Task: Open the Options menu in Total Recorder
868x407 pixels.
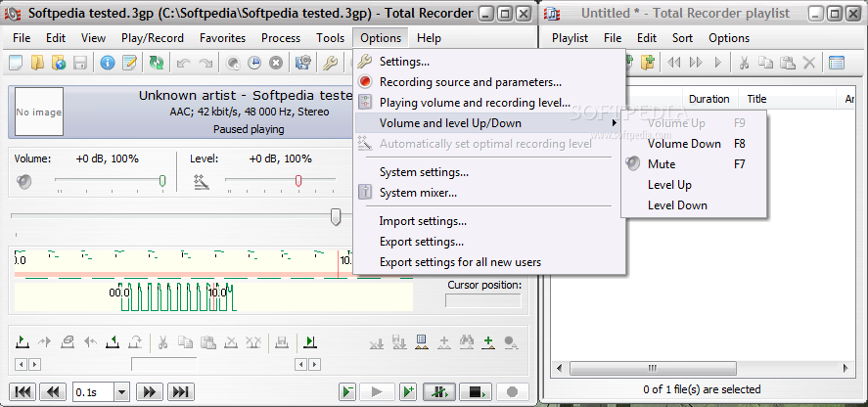Action: [381, 38]
